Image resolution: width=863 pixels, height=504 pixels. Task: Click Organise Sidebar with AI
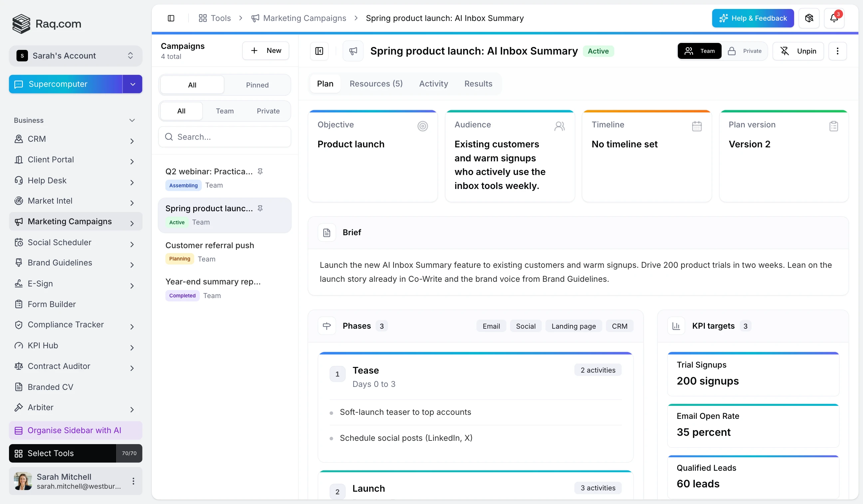[x=75, y=430]
